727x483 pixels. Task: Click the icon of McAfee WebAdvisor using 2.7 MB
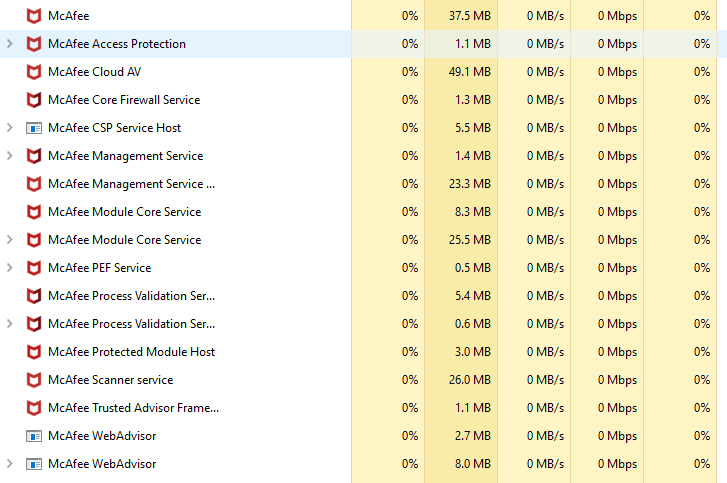click(x=34, y=436)
